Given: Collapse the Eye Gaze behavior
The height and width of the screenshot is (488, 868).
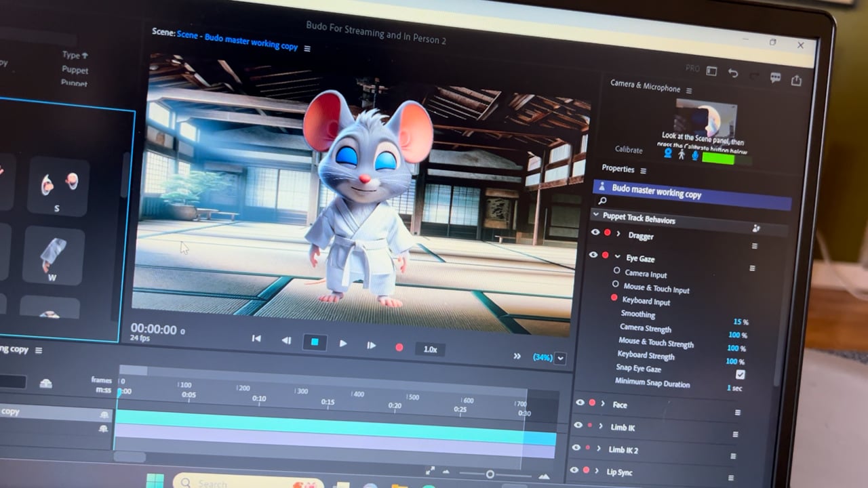Looking at the screenshot, I should (x=616, y=257).
